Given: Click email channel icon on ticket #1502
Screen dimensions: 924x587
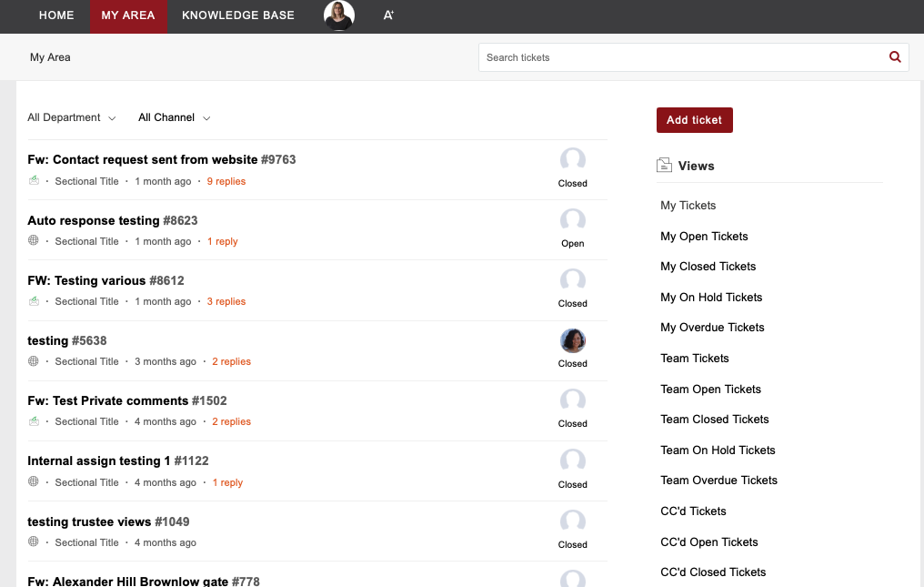Looking at the screenshot, I should pos(34,421).
